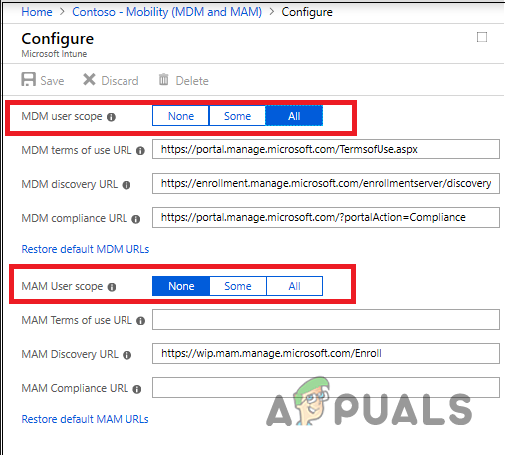The image size is (505, 455).
Task: Focus the MAM Discovery URL field
Action: tap(326, 353)
